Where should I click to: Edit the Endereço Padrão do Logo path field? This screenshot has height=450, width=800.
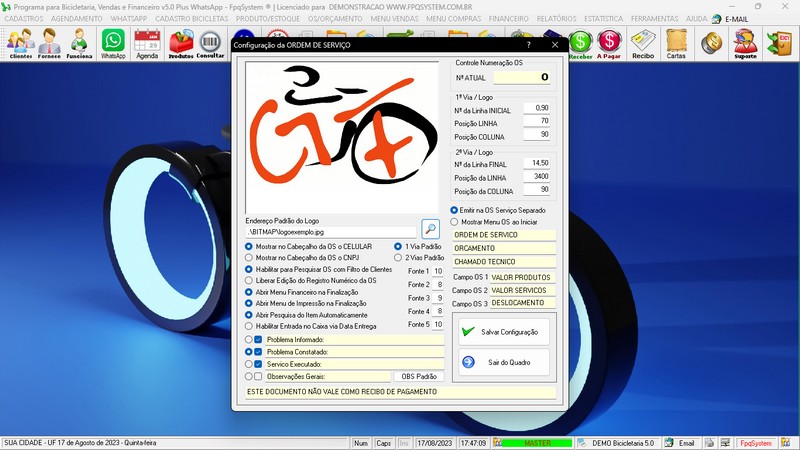332,232
